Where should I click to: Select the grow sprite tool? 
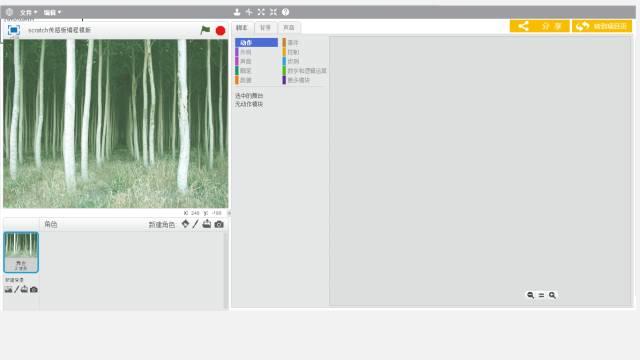tap(261, 12)
